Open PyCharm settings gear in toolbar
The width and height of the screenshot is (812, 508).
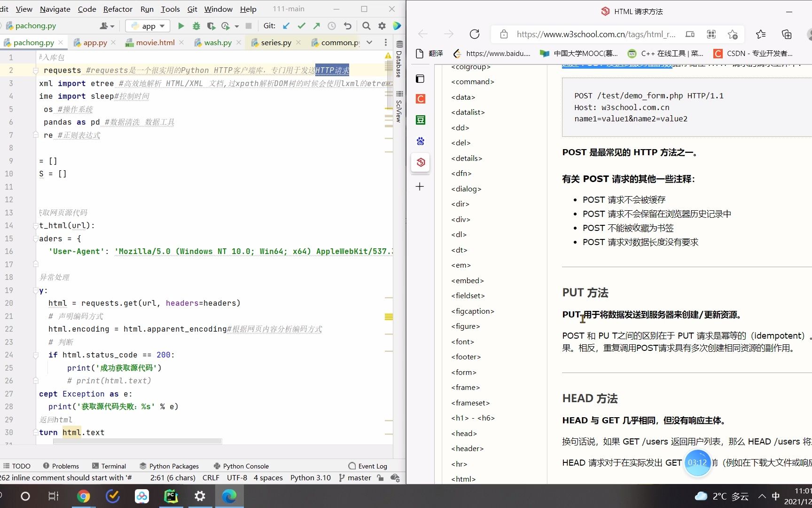(x=382, y=26)
